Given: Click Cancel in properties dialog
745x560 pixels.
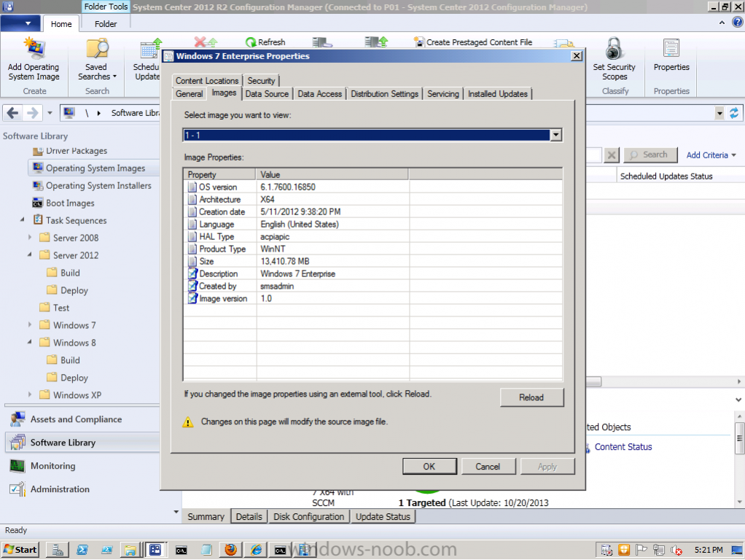Looking at the screenshot, I should point(488,467).
